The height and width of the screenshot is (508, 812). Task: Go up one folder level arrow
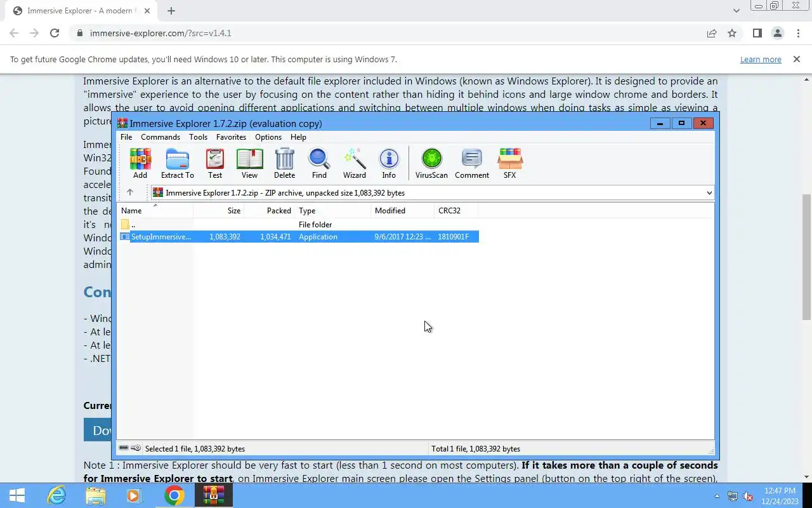pos(130,192)
